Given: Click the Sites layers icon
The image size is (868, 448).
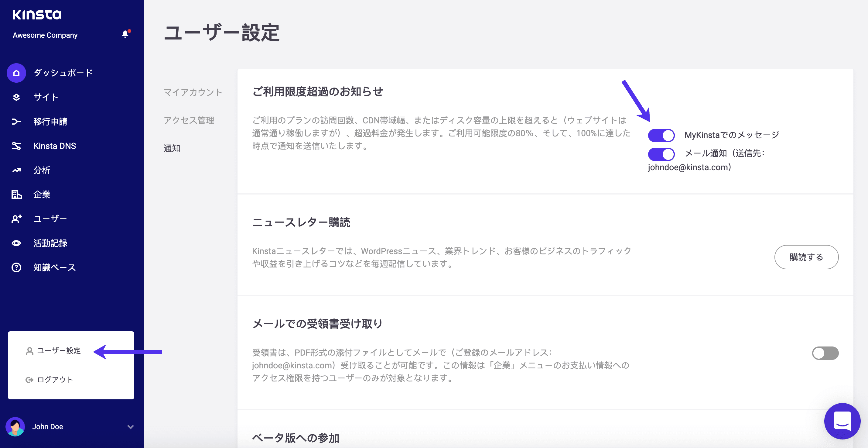Looking at the screenshot, I should point(16,98).
